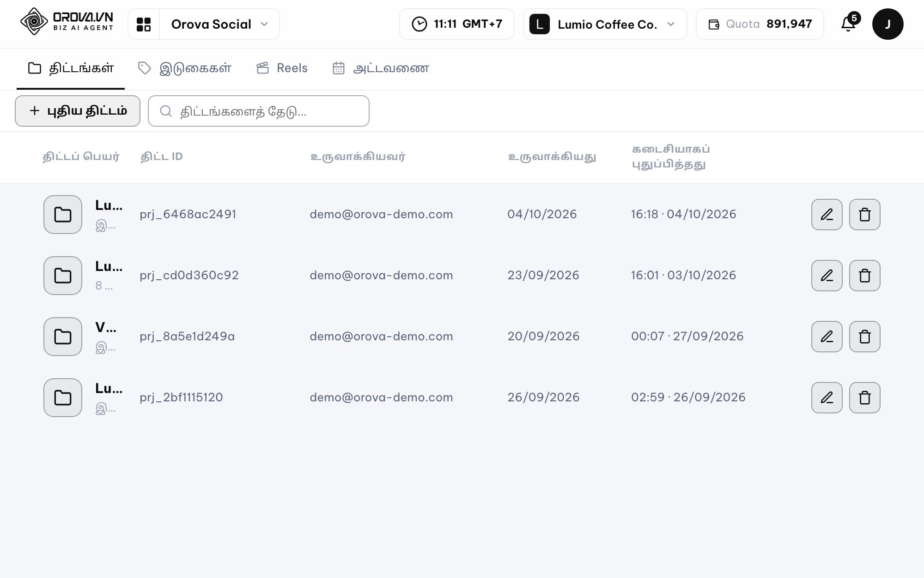This screenshot has height=578, width=924.
Task: Click the Orova.vn logo
Action: click(67, 22)
